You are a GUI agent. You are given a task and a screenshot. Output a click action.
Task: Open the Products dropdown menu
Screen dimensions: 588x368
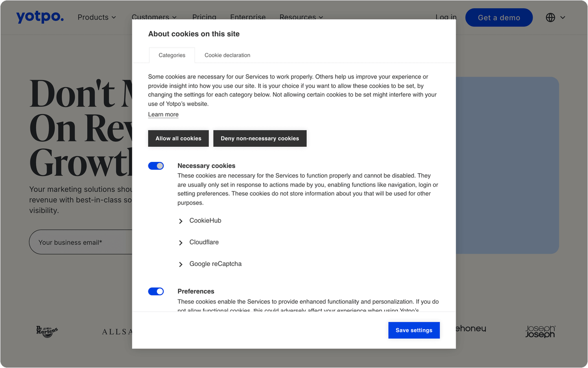tap(97, 17)
